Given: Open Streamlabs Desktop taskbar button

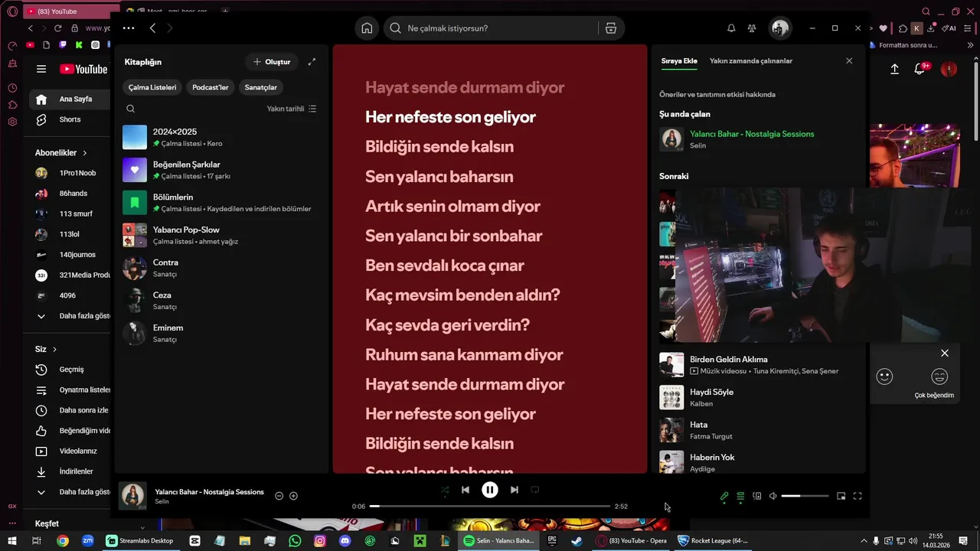Looking at the screenshot, I should tap(140, 541).
